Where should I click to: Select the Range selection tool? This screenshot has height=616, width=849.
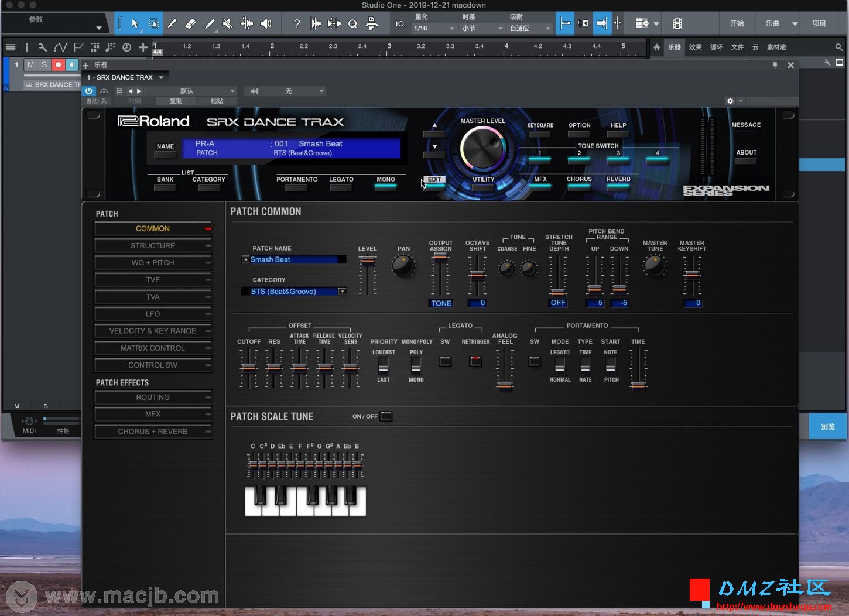coord(153,23)
